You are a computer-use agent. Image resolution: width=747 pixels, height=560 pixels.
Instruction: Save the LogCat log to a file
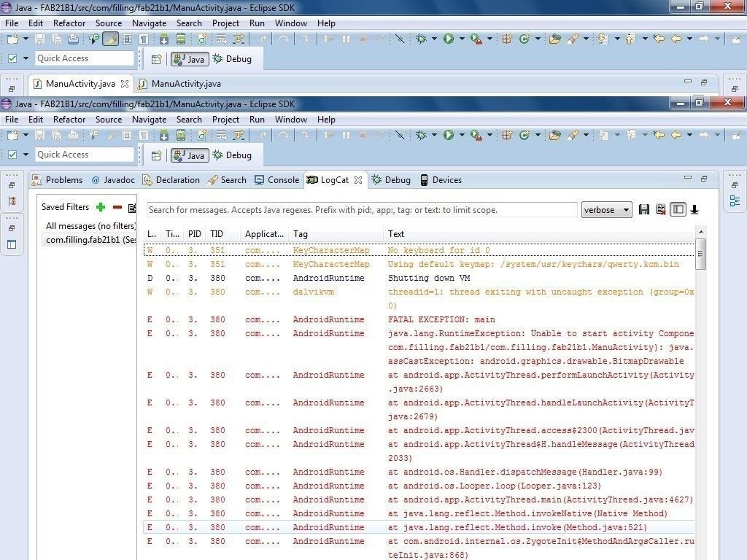tap(644, 209)
